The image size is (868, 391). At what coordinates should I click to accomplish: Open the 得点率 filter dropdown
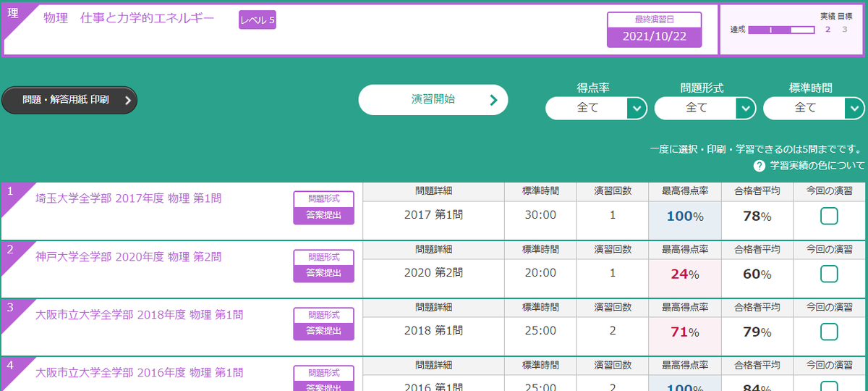(x=596, y=108)
